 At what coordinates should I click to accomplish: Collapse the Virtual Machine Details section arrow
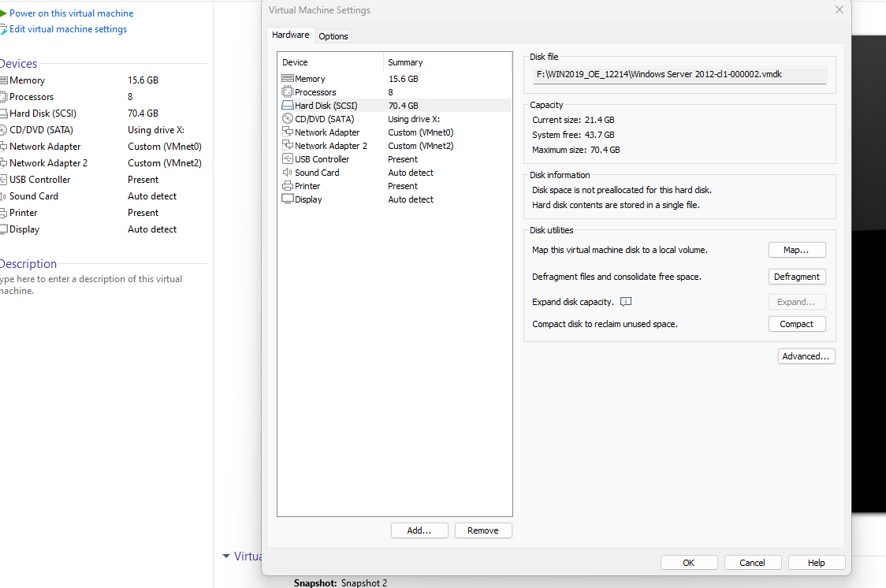tap(226, 556)
